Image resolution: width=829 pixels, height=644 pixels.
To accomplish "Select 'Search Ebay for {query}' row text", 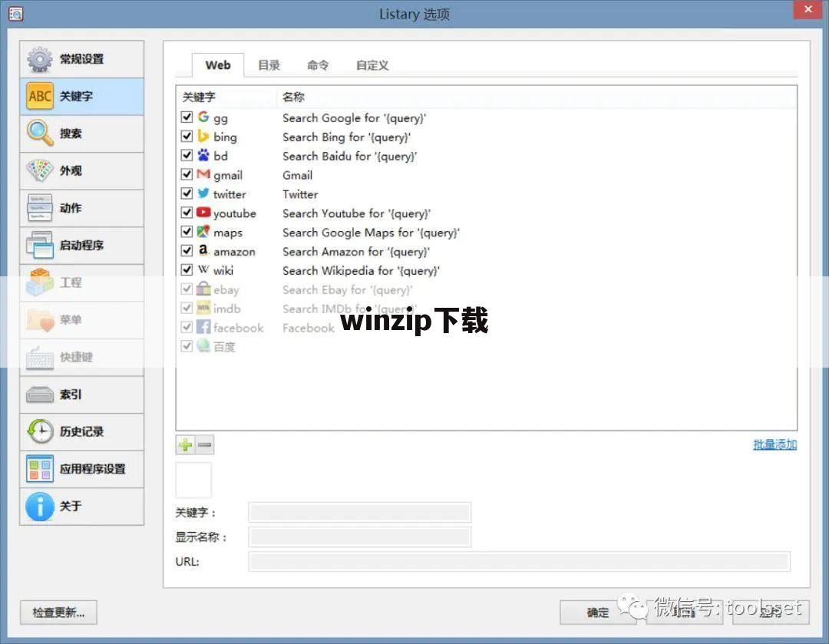I will (x=348, y=289).
